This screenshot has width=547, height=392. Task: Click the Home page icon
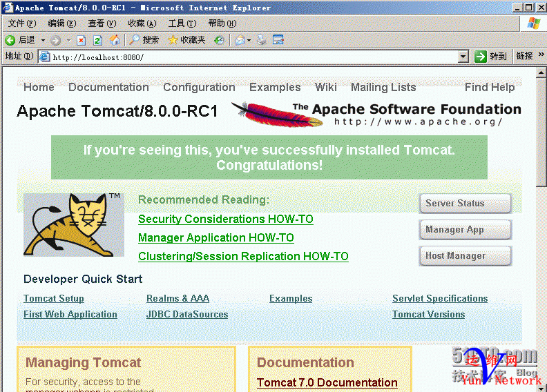115,41
